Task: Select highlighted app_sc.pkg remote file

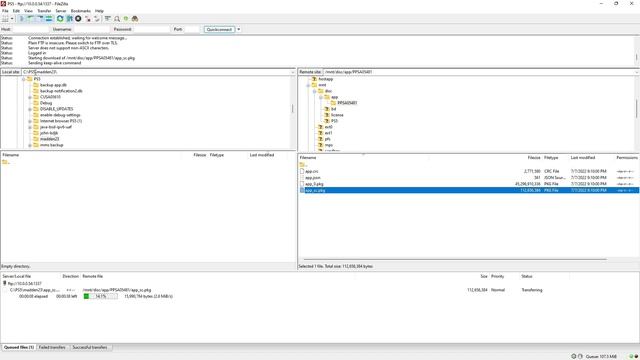Action: coord(469,190)
